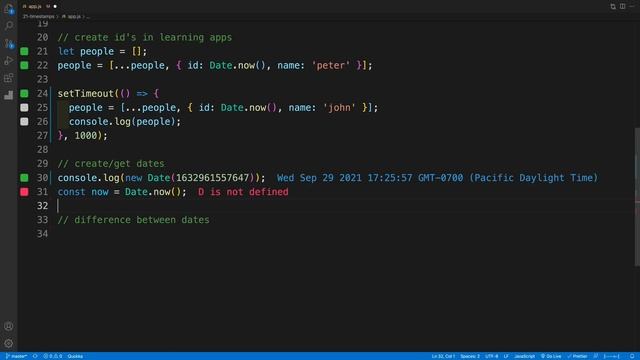Click the split editor icon at top right
The height and width of the screenshot is (360, 640).
(x=622, y=6)
